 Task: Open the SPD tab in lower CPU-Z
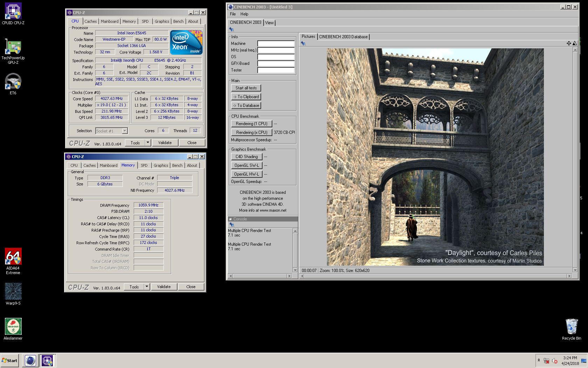point(144,165)
